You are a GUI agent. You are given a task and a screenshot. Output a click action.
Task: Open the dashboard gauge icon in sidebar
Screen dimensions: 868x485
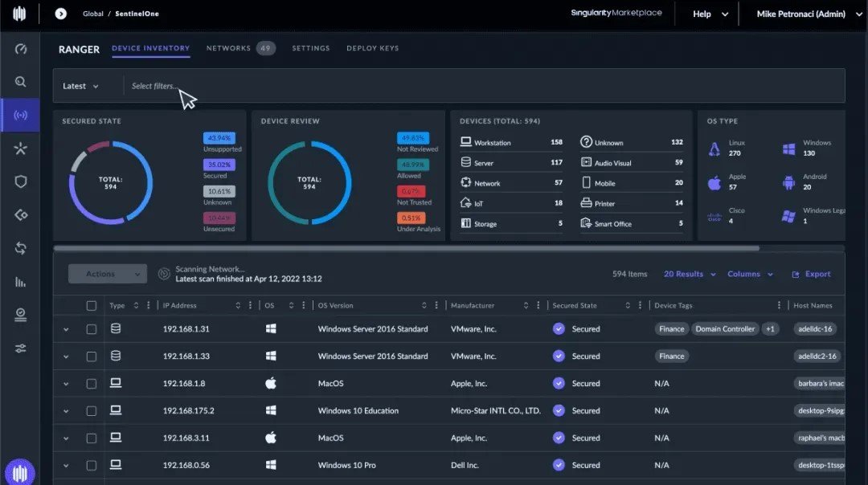pyautogui.click(x=20, y=49)
